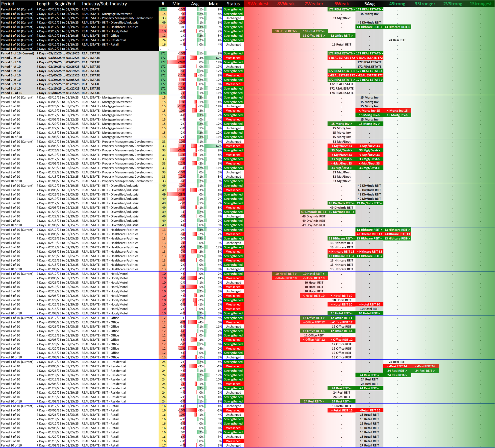Click the 2VStrong column header
The width and height of the screenshot is (495, 448).
tap(453, 4)
